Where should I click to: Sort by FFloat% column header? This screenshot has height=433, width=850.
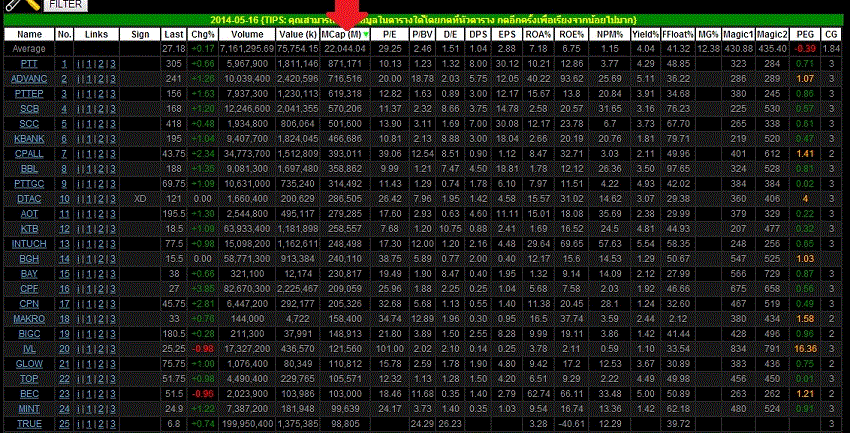[x=678, y=34]
